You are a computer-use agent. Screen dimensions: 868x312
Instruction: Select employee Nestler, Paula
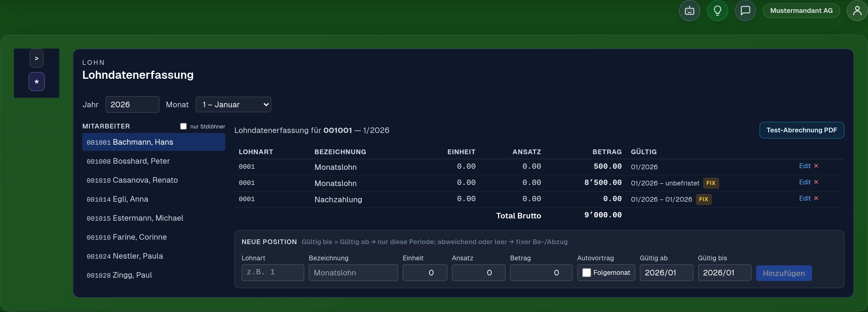154,256
